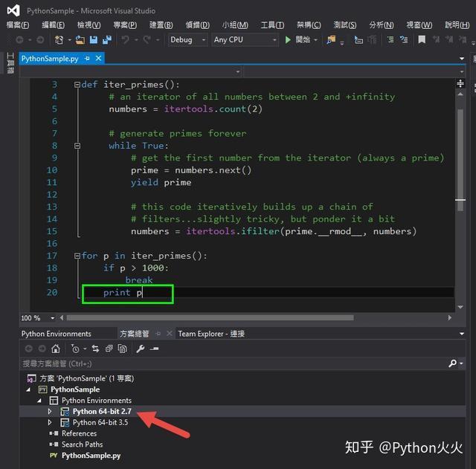
Task: Open the 測試(S) Test menu
Action: (345, 25)
